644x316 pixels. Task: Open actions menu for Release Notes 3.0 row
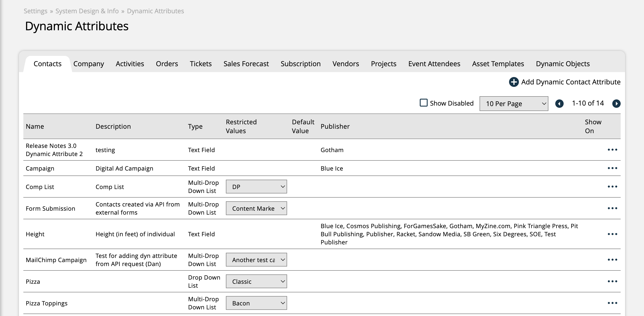click(x=612, y=150)
